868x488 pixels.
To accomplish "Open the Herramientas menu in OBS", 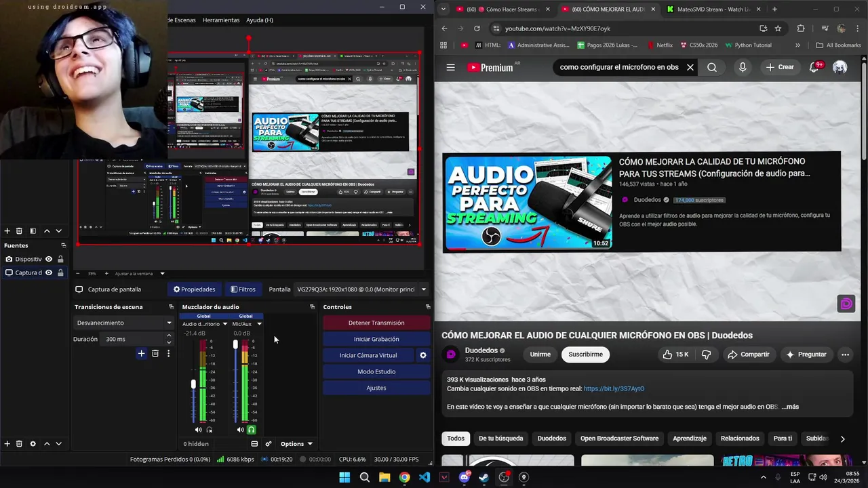I will pyautogui.click(x=220, y=20).
